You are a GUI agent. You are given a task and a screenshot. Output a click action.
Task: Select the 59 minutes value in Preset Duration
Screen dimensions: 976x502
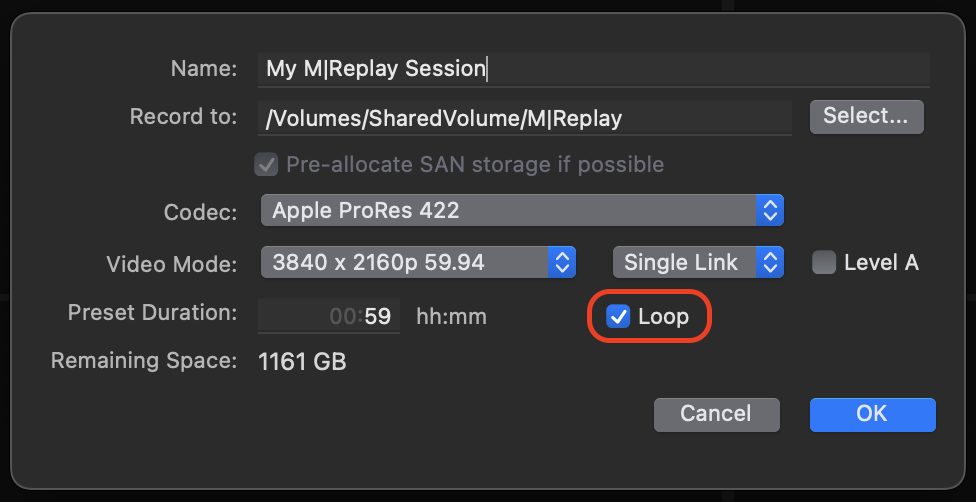pos(378,316)
